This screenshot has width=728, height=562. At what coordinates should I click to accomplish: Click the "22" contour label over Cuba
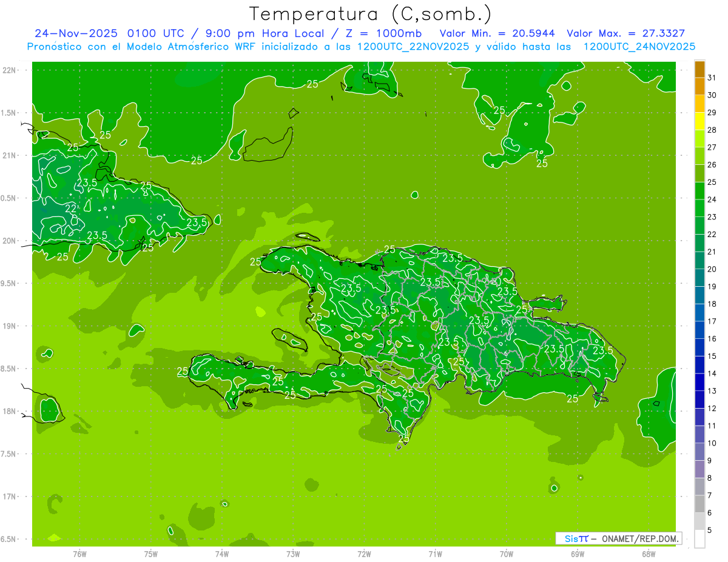[70, 209]
